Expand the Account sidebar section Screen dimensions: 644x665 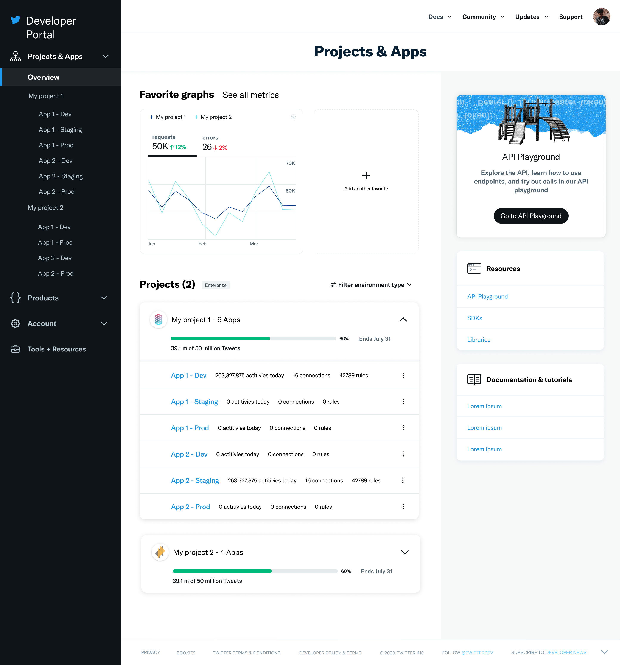pos(104,323)
